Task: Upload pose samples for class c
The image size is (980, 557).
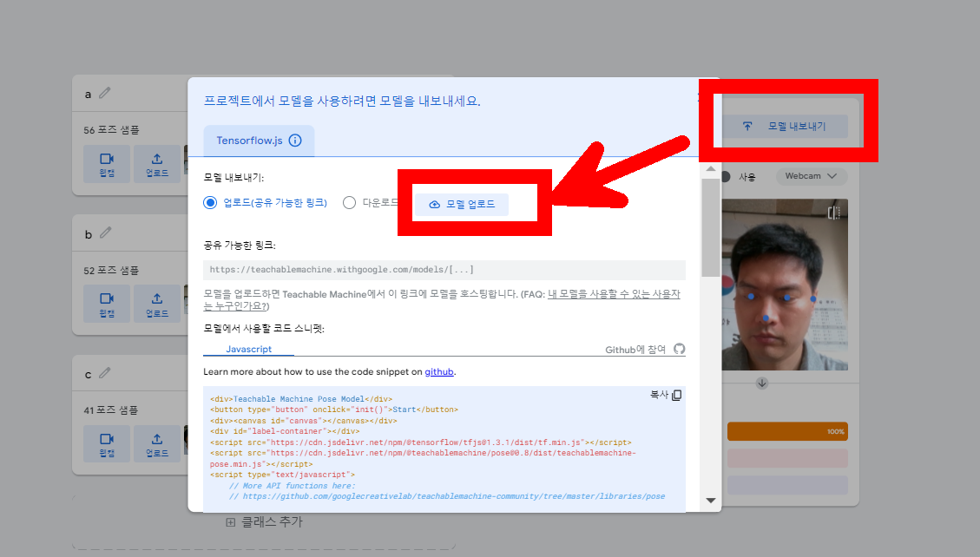Action: (157, 444)
